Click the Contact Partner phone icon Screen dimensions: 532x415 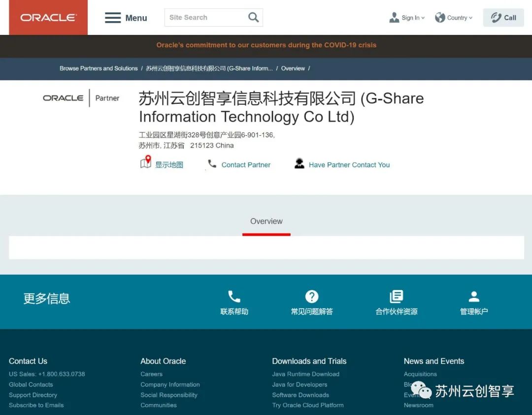pos(212,164)
